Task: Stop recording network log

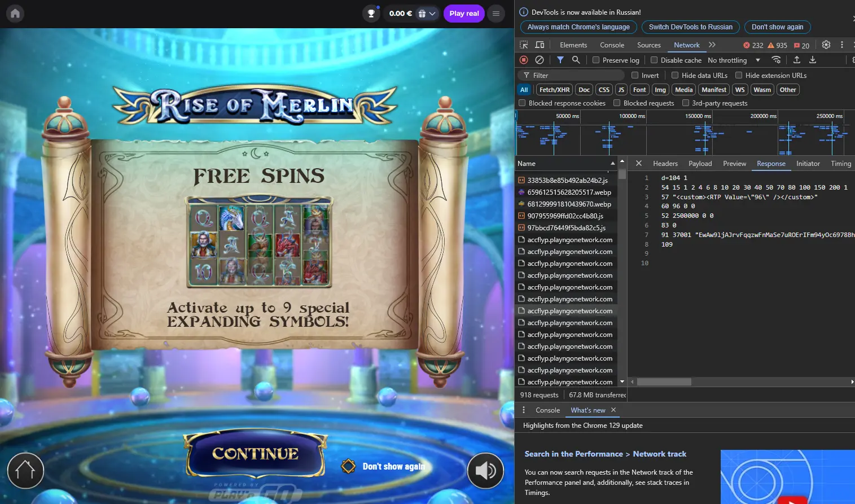Action: point(524,60)
